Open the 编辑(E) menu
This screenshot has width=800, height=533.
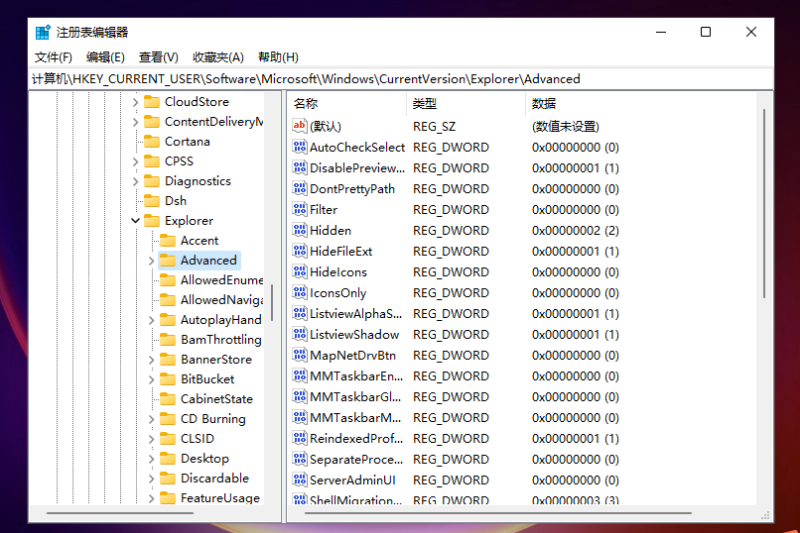coord(105,57)
